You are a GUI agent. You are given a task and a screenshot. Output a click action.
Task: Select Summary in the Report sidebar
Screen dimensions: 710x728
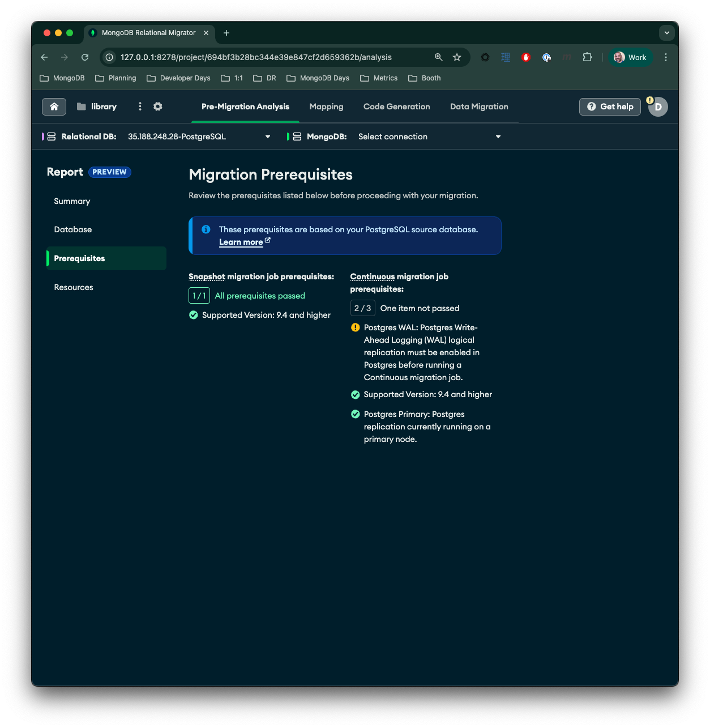[x=72, y=201]
